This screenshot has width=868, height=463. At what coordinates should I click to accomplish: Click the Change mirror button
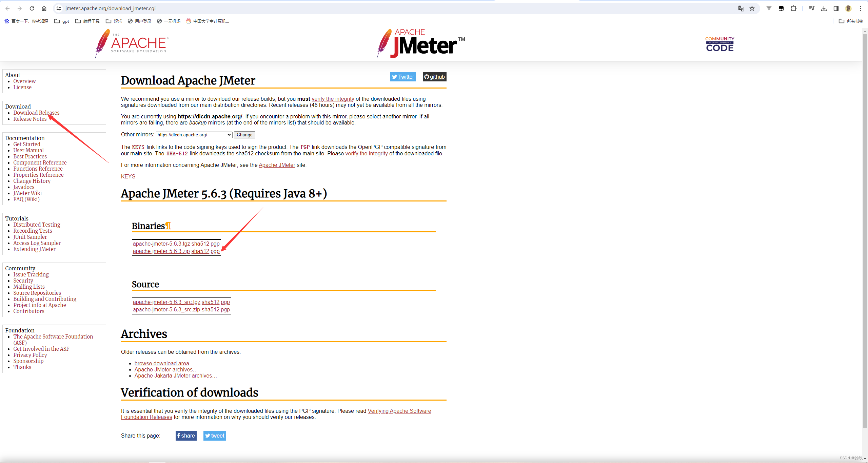(x=243, y=134)
